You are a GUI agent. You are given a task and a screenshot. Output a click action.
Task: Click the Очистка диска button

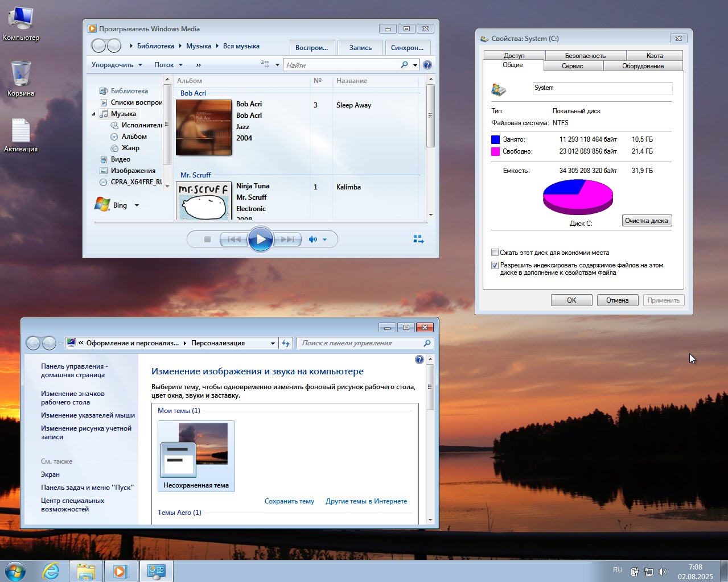647,221
